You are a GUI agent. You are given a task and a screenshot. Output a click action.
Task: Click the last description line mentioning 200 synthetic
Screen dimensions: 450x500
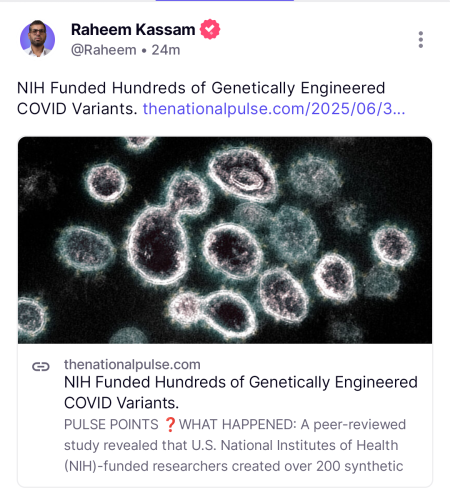point(234,466)
